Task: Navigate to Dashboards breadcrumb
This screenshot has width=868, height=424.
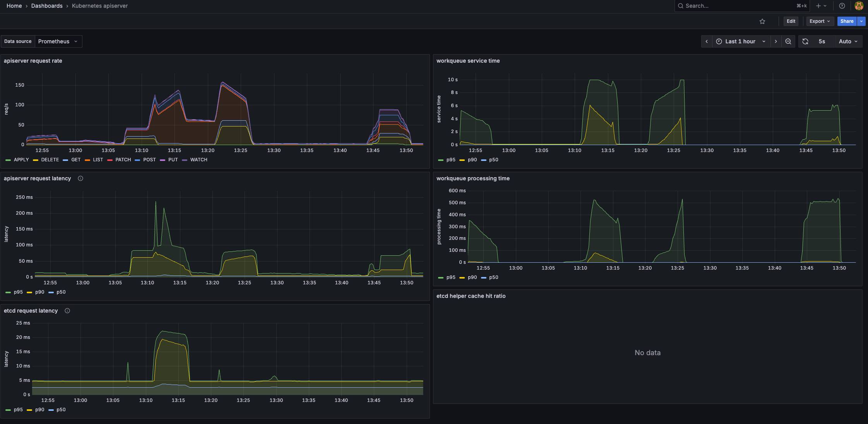Action: tap(47, 6)
